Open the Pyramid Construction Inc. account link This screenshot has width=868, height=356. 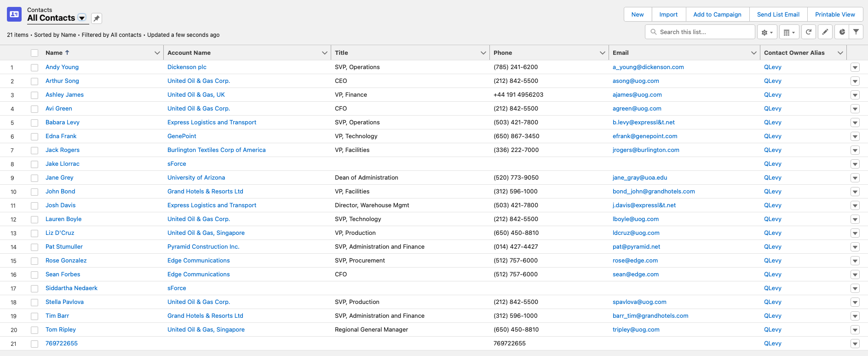pyautogui.click(x=203, y=247)
